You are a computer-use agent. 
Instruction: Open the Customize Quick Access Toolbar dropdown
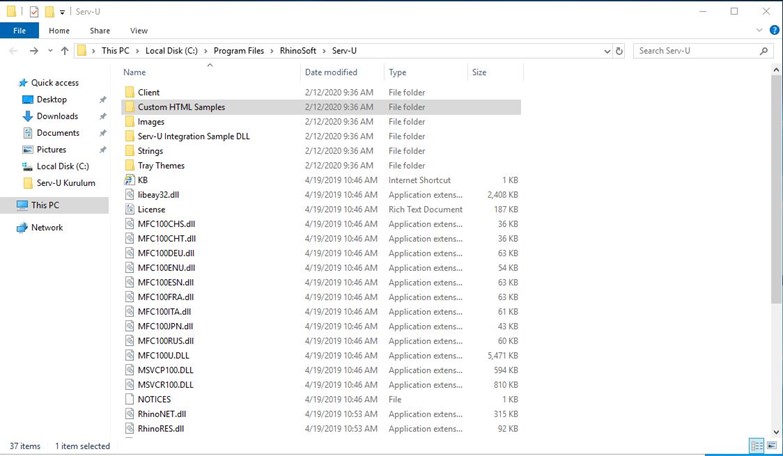click(62, 12)
